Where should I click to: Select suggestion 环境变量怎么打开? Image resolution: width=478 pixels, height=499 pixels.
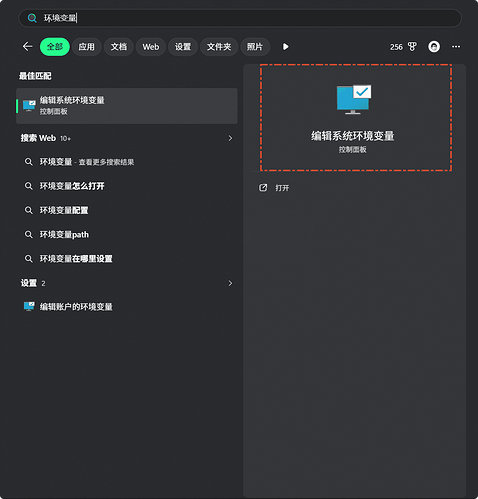pyautogui.click(x=72, y=186)
